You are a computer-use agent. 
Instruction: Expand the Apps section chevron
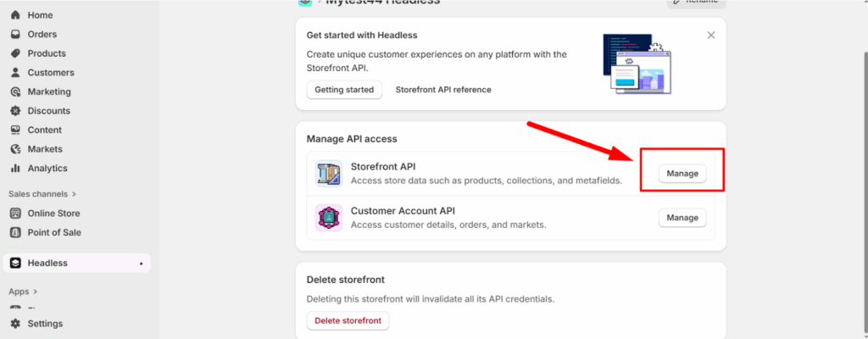[36, 292]
